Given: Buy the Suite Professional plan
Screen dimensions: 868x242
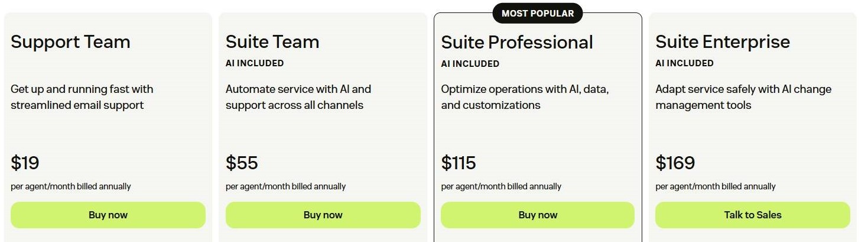Looking at the screenshot, I should coord(538,215).
